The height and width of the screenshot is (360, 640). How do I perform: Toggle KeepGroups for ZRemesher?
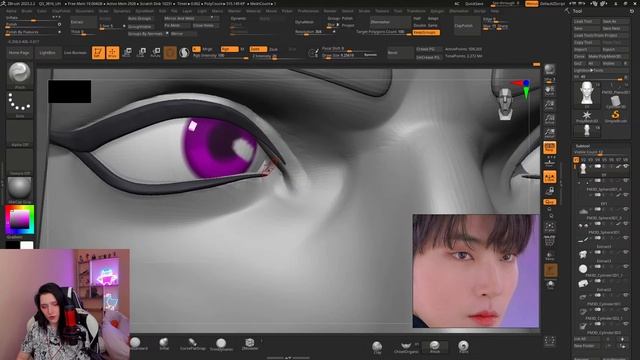click(x=426, y=32)
